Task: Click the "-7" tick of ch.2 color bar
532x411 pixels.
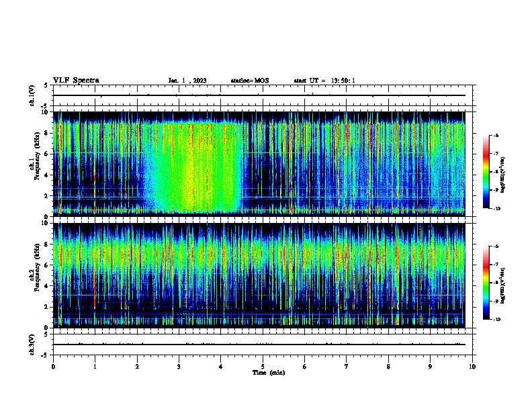Action: click(x=496, y=265)
